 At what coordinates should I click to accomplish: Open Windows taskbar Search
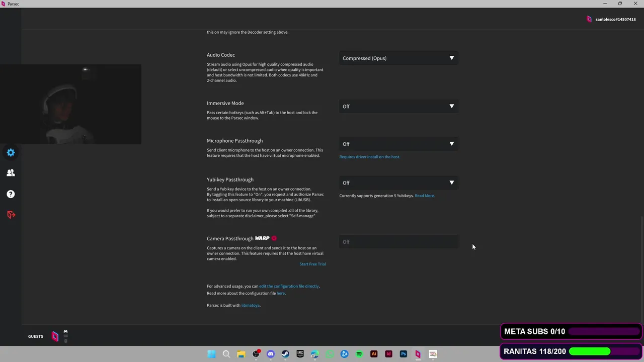pos(226,354)
